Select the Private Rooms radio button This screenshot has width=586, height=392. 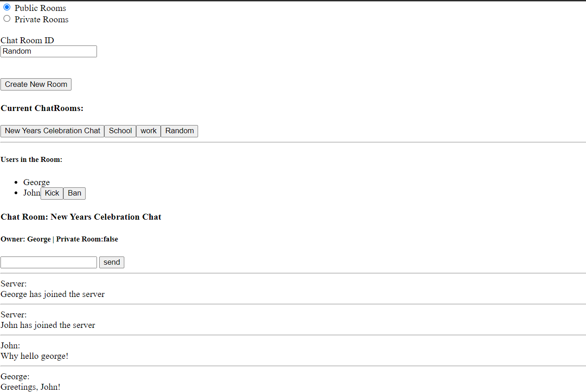click(x=7, y=19)
